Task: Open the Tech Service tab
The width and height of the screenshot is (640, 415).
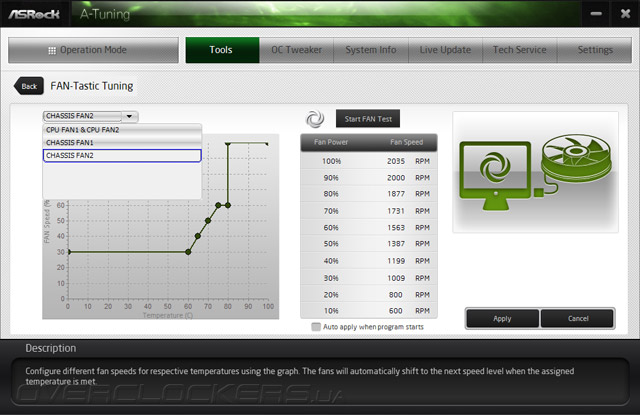Action: coord(520,50)
